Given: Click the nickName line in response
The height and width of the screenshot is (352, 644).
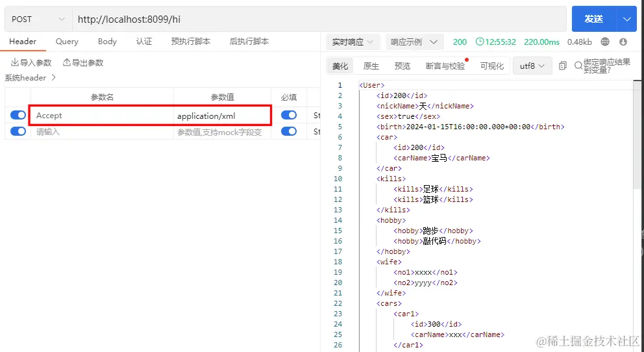Looking at the screenshot, I should (425, 106).
